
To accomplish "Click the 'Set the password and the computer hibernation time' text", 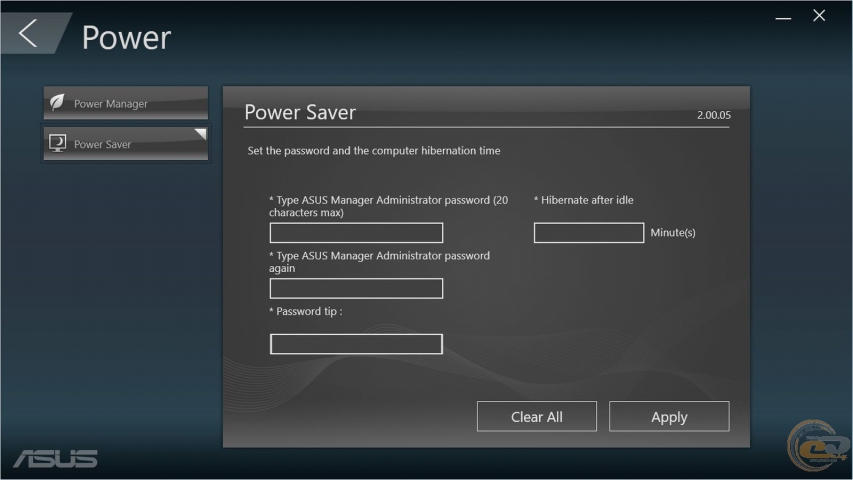I will pos(374,151).
